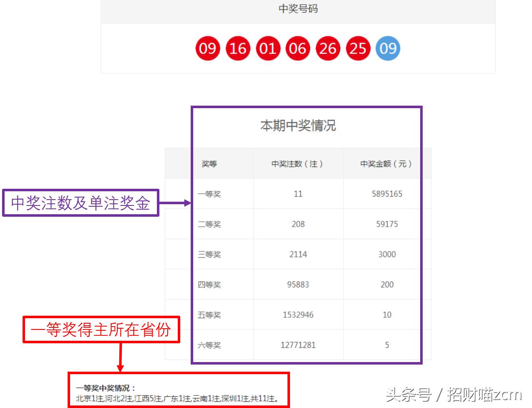Screen dimensions: 532x408
Task: Click the red ball numbered 26
Action: click(x=328, y=48)
